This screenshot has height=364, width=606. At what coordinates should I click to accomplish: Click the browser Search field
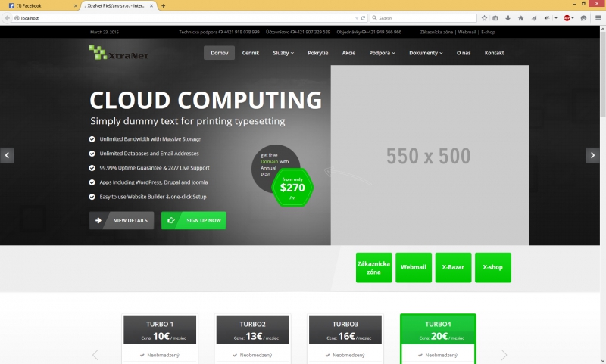[423, 18]
